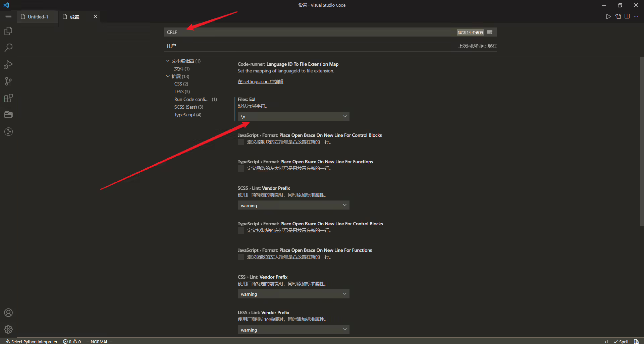The width and height of the screenshot is (644, 344).
Task: Check TypeScript open brace for functions
Action: tap(241, 169)
